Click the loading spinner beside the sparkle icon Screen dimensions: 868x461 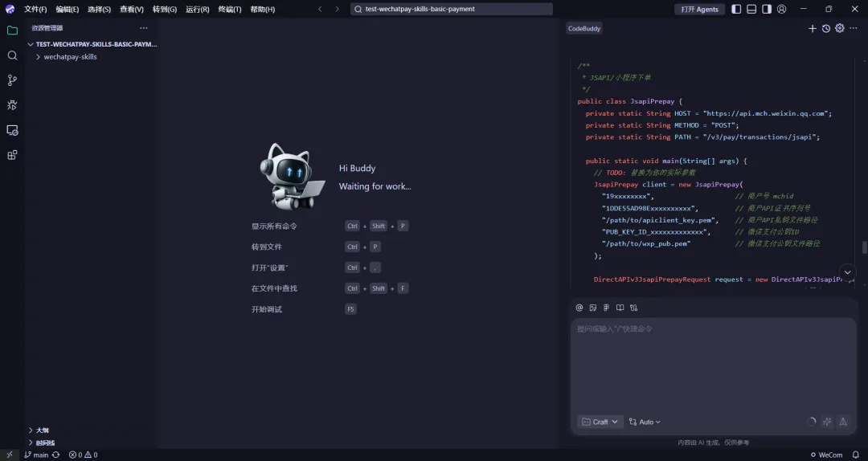(x=812, y=422)
